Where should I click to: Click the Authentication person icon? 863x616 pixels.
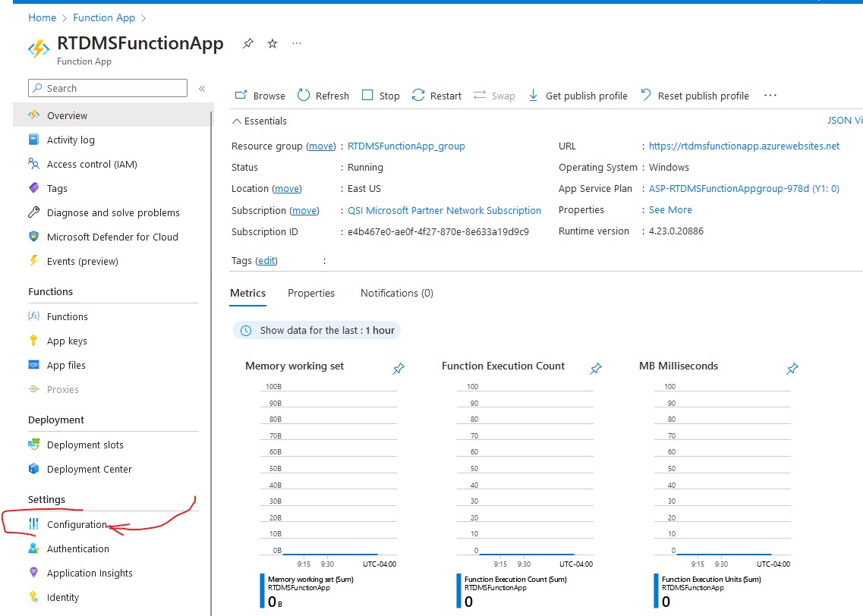point(33,548)
